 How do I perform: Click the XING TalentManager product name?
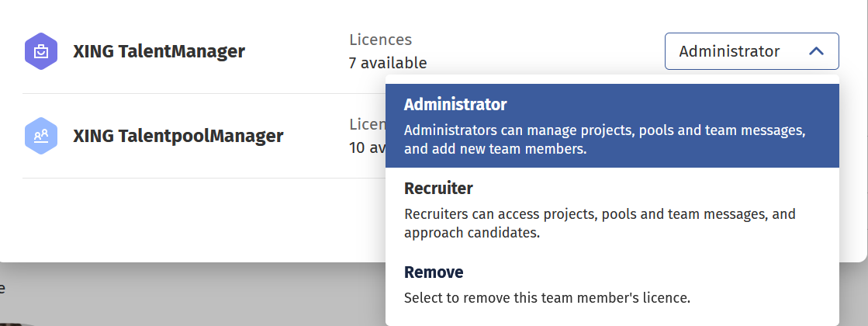pos(159,52)
